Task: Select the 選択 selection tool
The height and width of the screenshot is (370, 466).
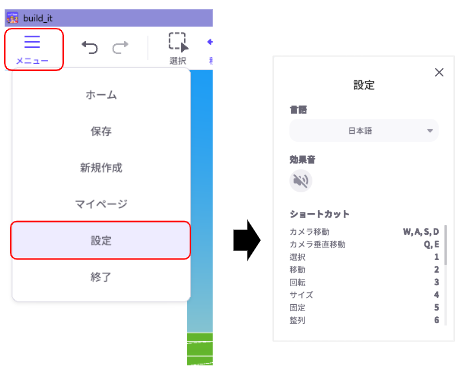Action: tap(178, 49)
